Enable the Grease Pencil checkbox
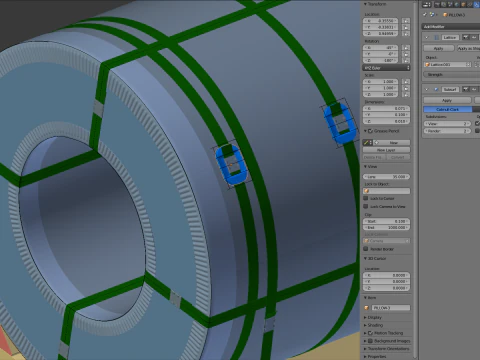The width and height of the screenshot is (480, 360). (370, 131)
